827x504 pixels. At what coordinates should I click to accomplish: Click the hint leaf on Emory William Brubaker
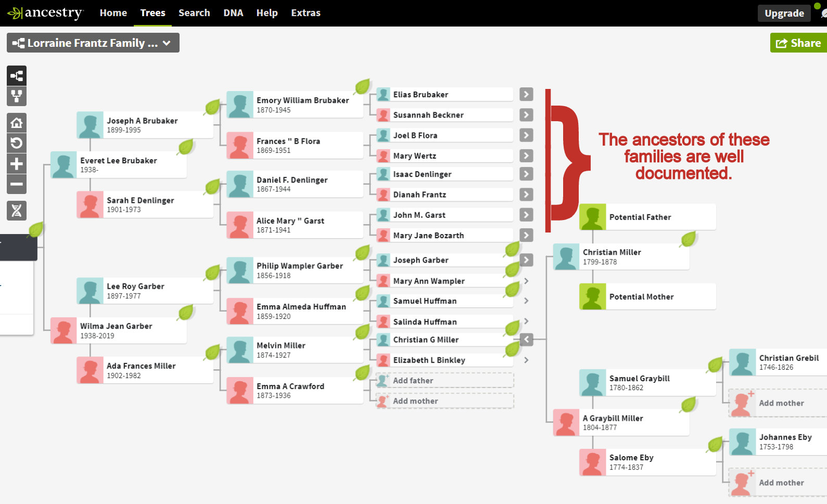(362, 86)
